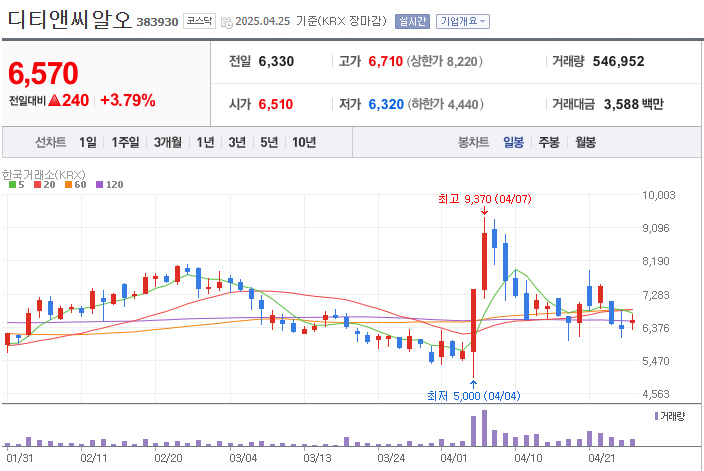Click the 저가 value 6,320
Image resolution: width=704 pixels, height=471 pixels.
tap(386, 104)
